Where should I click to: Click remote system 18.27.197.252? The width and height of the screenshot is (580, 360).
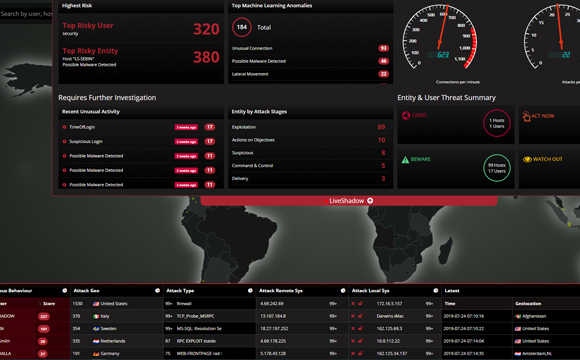[274, 329]
